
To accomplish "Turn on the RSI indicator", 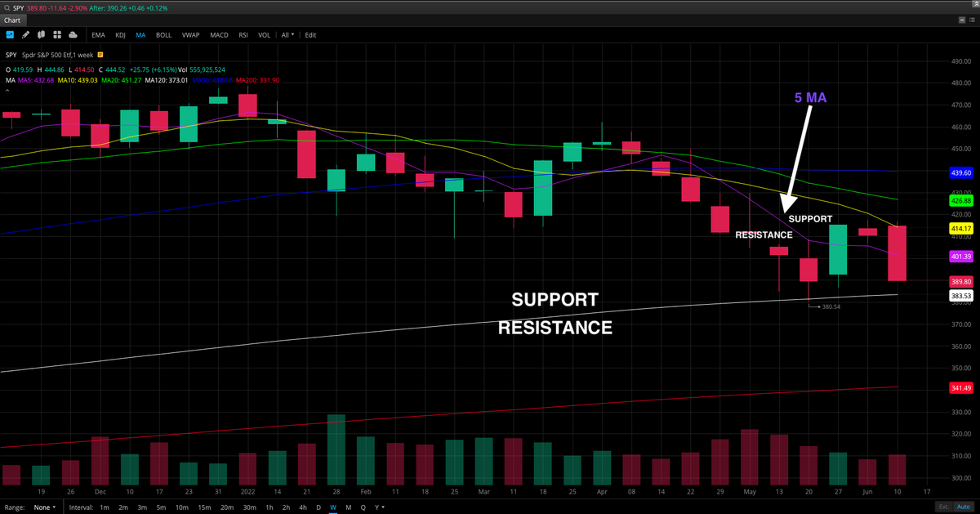I will click(243, 35).
